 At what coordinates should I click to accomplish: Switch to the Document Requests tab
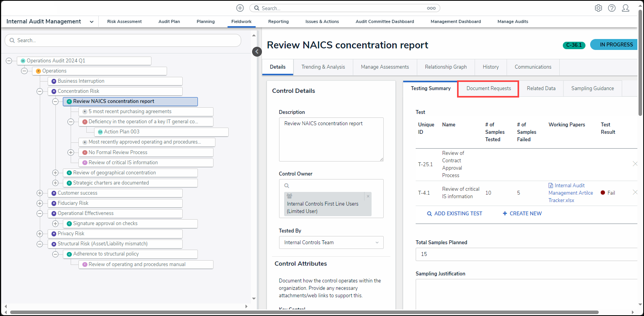pyautogui.click(x=488, y=89)
